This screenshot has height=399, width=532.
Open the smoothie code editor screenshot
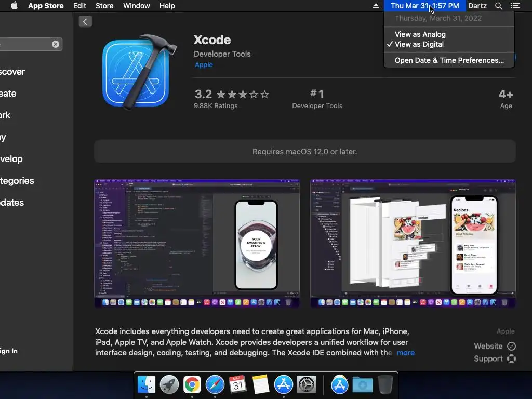(197, 244)
